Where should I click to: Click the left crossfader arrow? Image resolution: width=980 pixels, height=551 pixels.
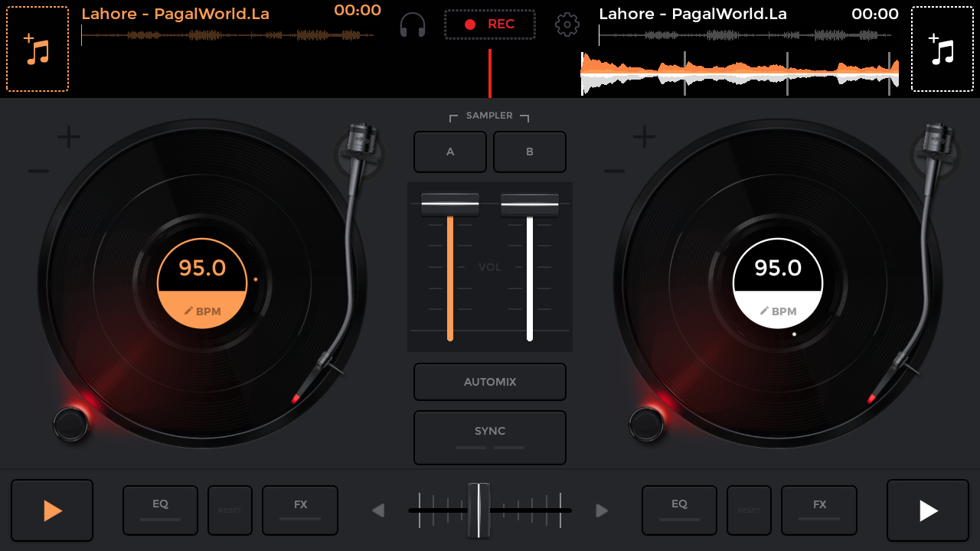pos(378,510)
